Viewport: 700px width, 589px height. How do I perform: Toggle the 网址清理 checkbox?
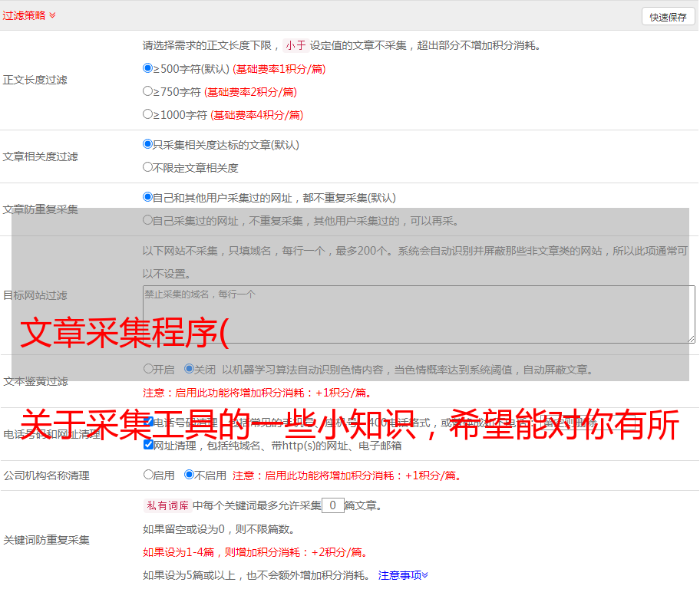[x=149, y=444]
